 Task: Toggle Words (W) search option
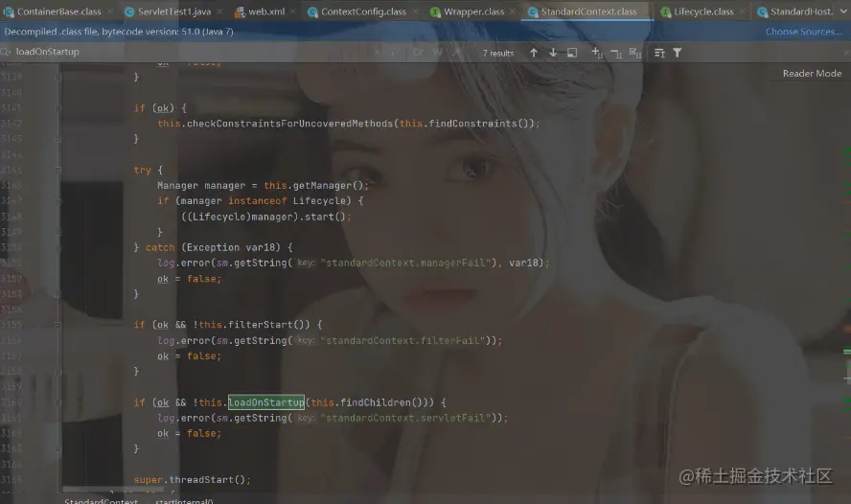[437, 52]
